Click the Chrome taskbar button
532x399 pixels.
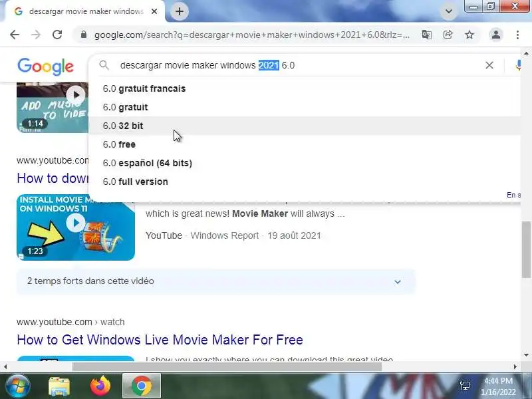[x=142, y=386]
